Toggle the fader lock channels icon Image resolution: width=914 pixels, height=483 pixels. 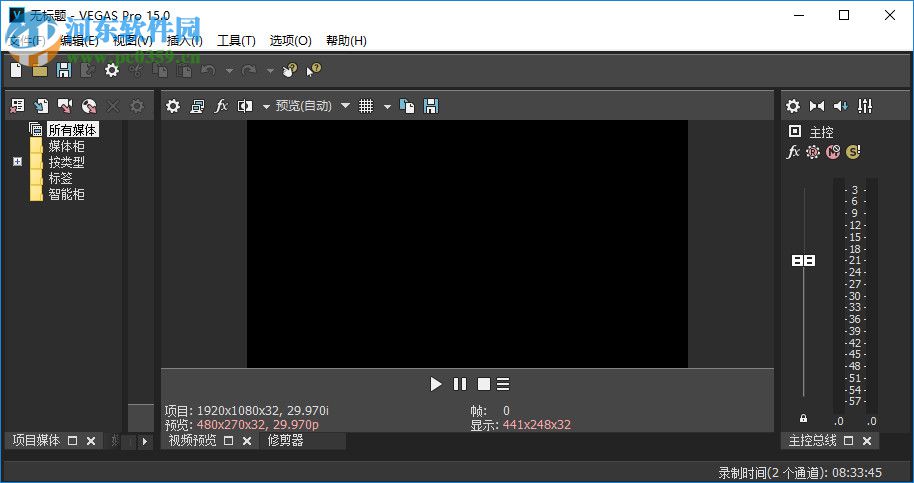[x=803, y=418]
